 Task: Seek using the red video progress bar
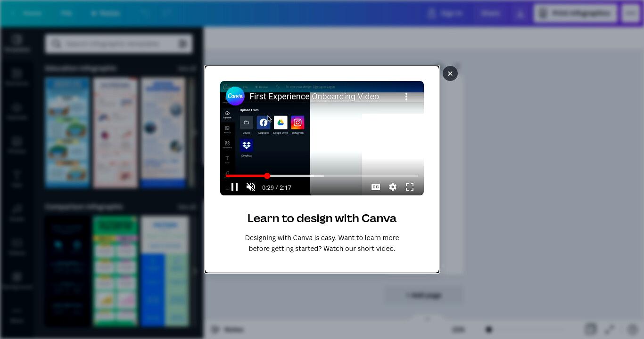pyautogui.click(x=322, y=176)
